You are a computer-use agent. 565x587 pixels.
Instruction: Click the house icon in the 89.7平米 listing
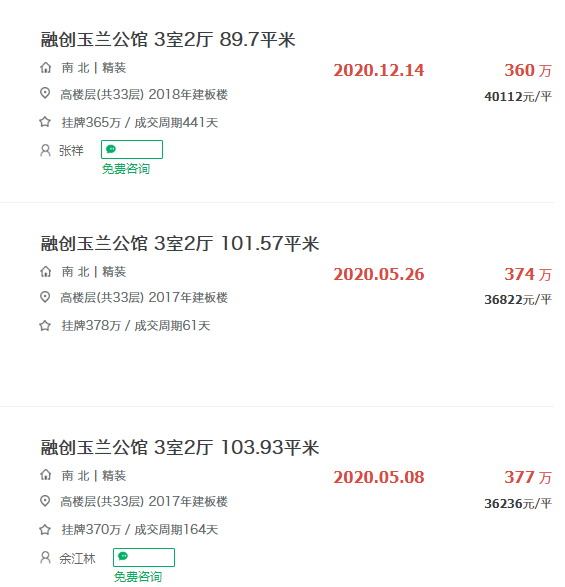(x=45, y=68)
